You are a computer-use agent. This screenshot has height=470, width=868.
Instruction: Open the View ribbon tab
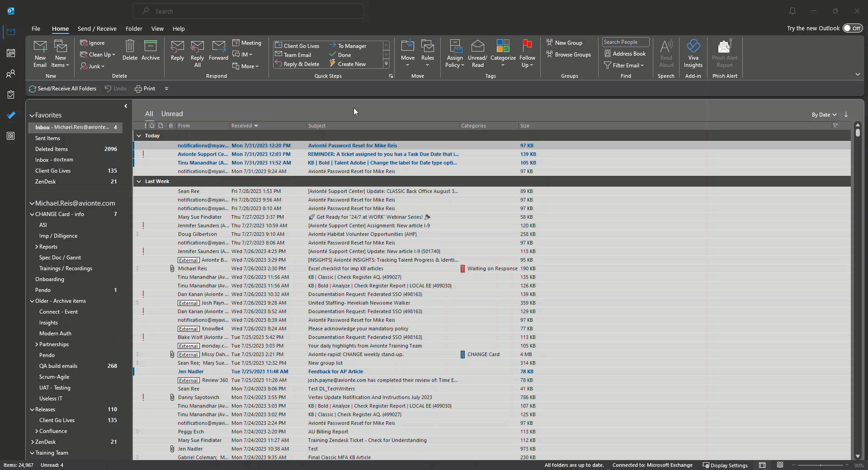coord(157,28)
